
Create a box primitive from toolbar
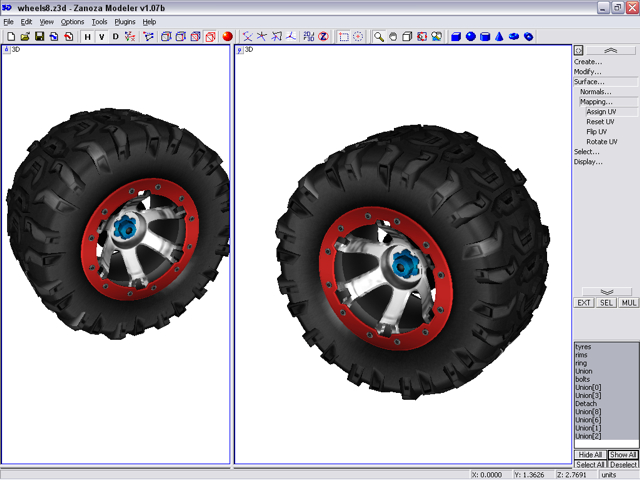(455, 37)
